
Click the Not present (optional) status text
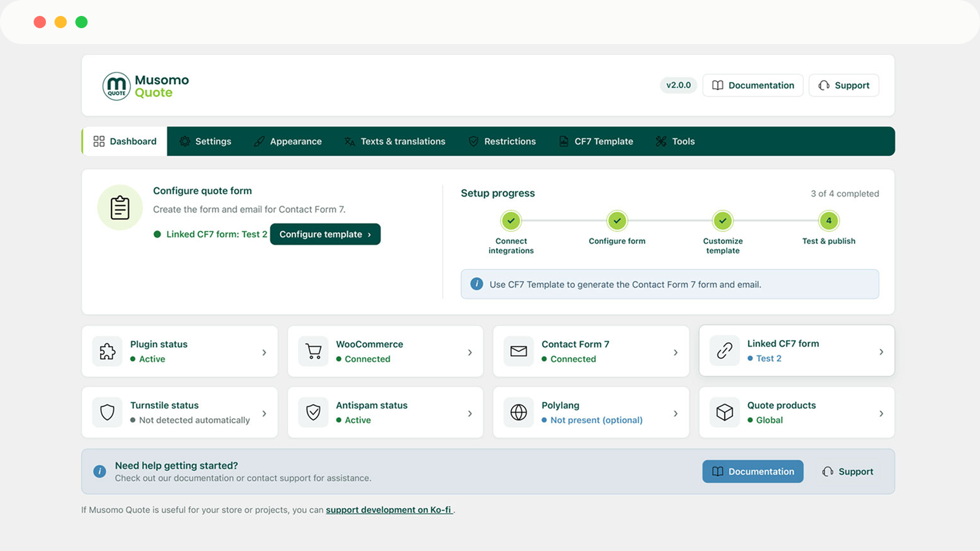(x=597, y=420)
